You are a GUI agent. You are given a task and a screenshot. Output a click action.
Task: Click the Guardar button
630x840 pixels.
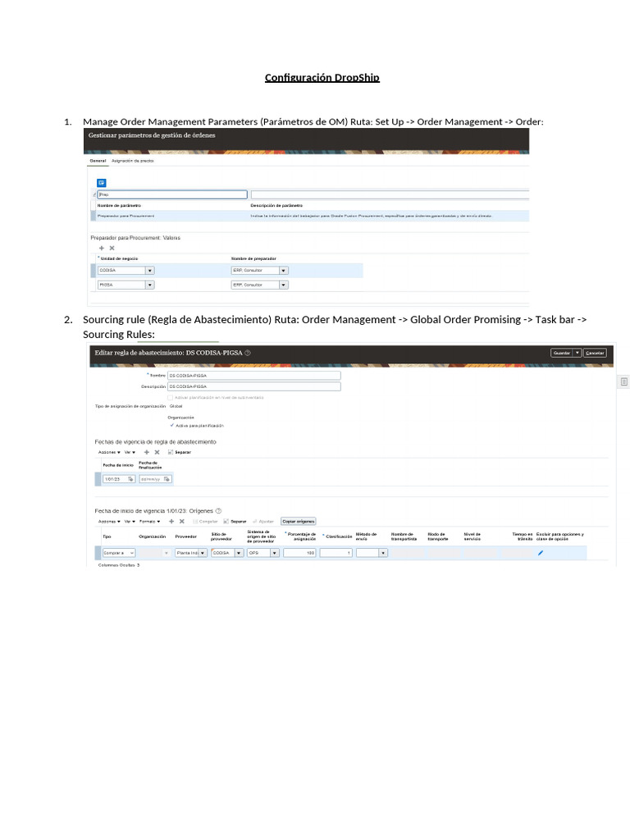[x=562, y=353]
